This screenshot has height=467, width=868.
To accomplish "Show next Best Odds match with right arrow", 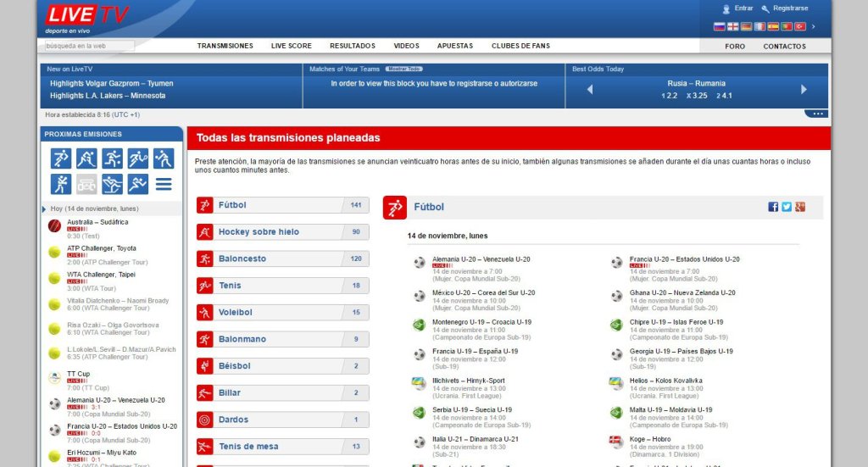I will pyautogui.click(x=804, y=89).
